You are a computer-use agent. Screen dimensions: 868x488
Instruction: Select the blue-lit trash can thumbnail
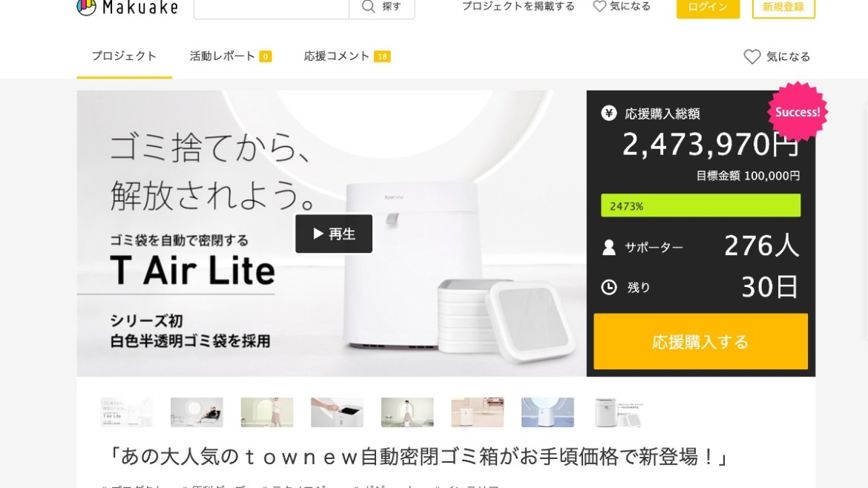point(548,412)
